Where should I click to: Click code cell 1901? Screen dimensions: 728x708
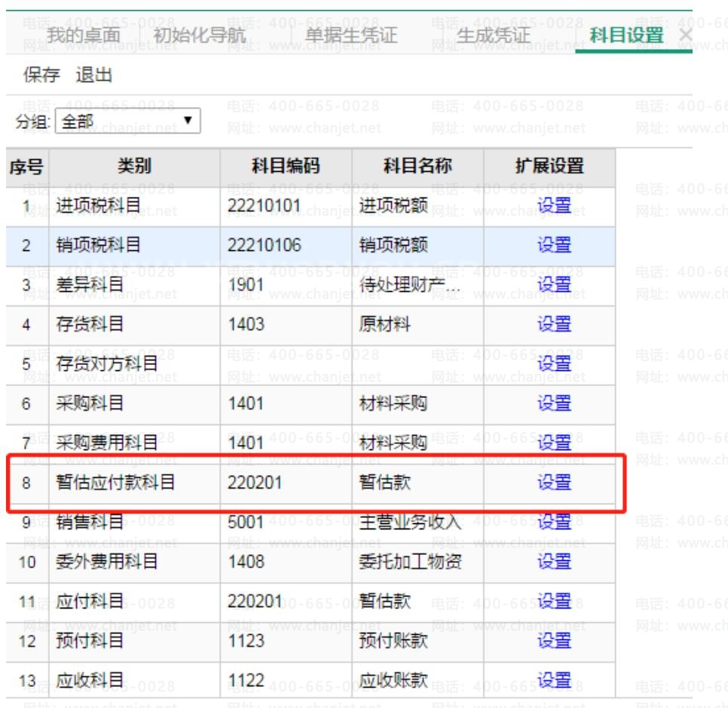pyautogui.click(x=286, y=286)
